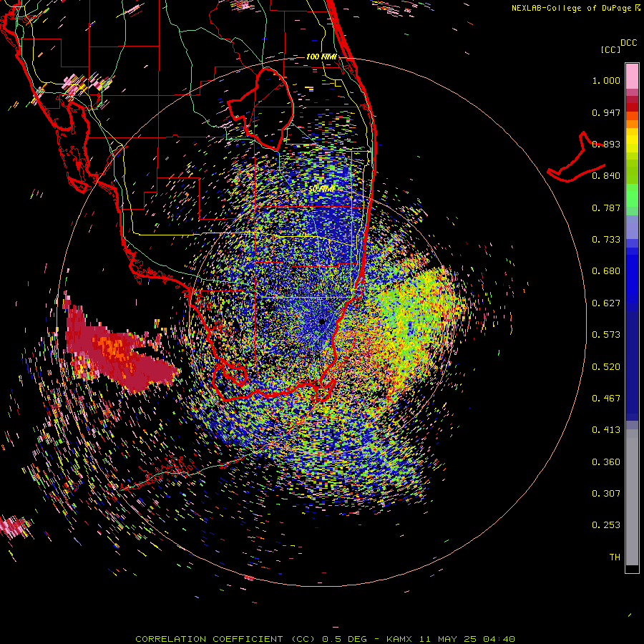Pick the light pink swatch at scale top
Viewport: 644px width, 644px height.
point(632,76)
